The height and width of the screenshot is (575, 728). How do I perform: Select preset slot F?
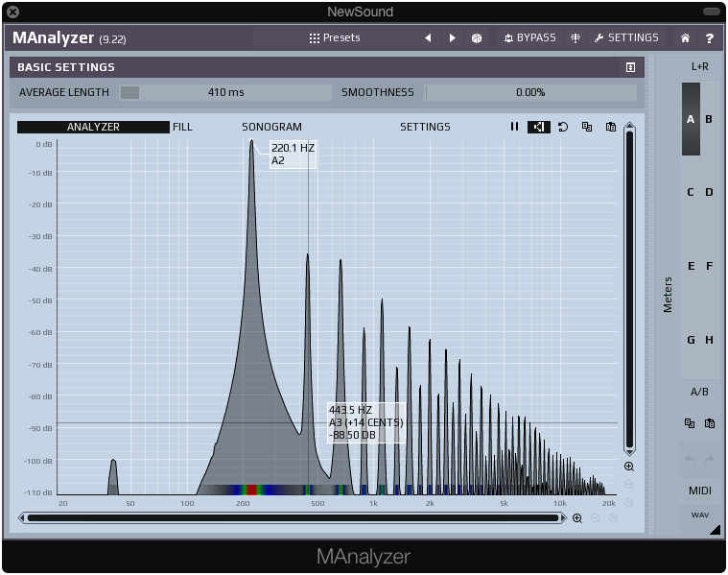[709, 266]
